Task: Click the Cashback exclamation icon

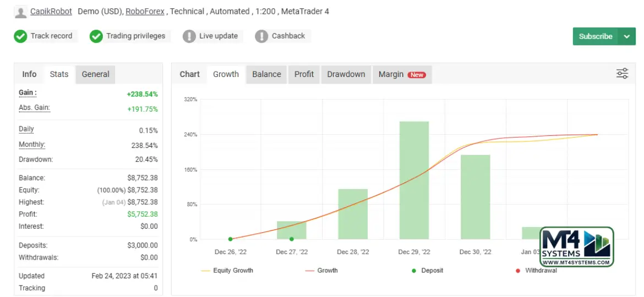Action: point(261,36)
